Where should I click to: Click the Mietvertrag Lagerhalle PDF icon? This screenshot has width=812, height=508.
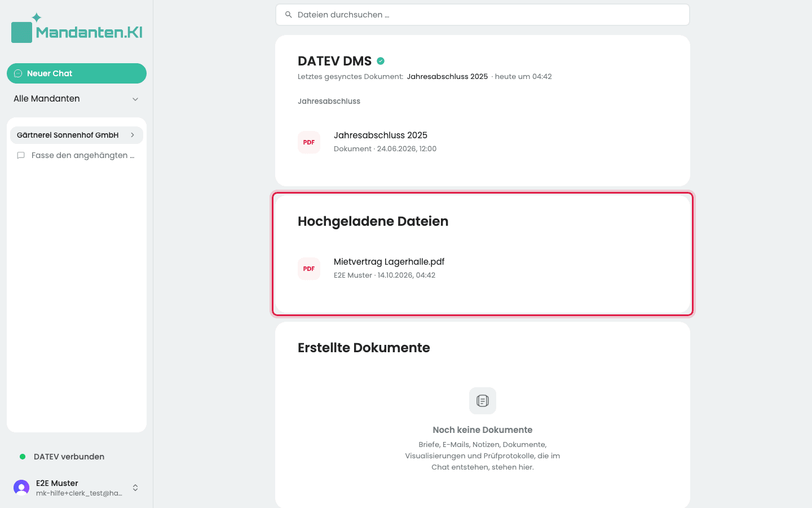tap(309, 269)
